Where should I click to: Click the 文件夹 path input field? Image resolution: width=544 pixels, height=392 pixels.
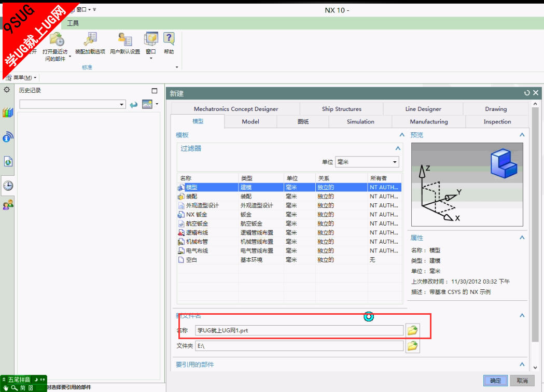tap(299, 346)
